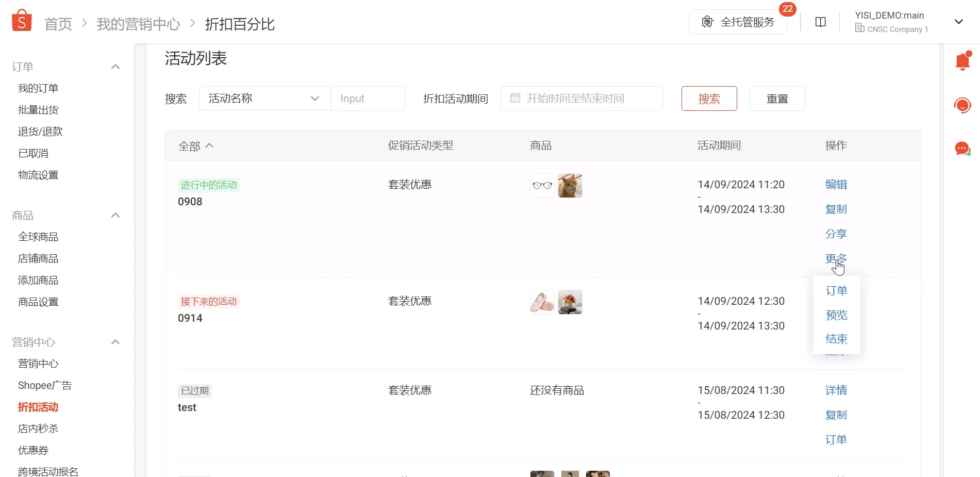Click the CNSC Company building icon
Viewport: 980px width, 477px height.
859,29
